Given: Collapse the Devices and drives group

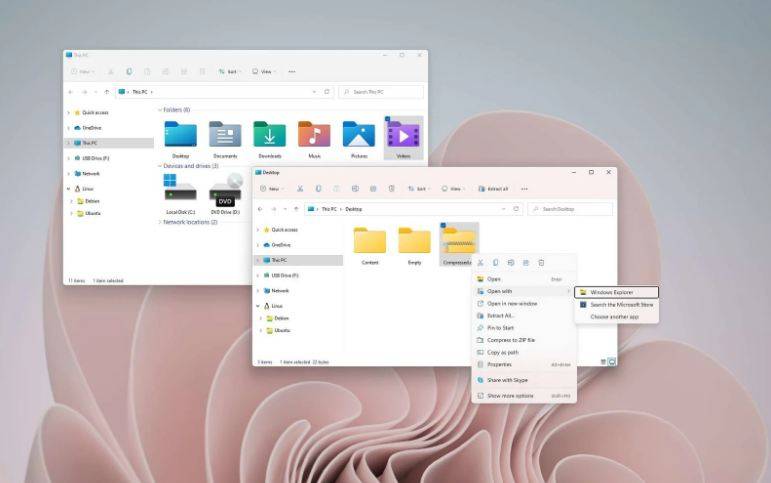Looking at the screenshot, I should coord(160,166).
